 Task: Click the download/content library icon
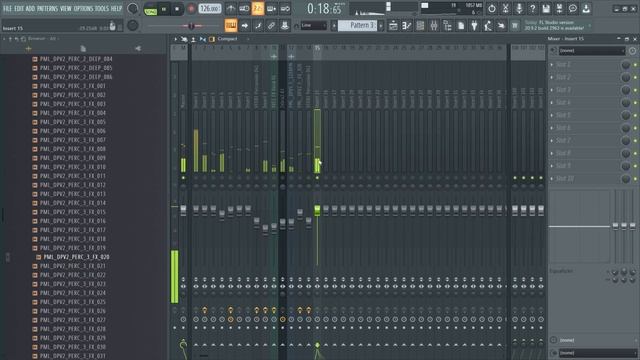(587, 9)
